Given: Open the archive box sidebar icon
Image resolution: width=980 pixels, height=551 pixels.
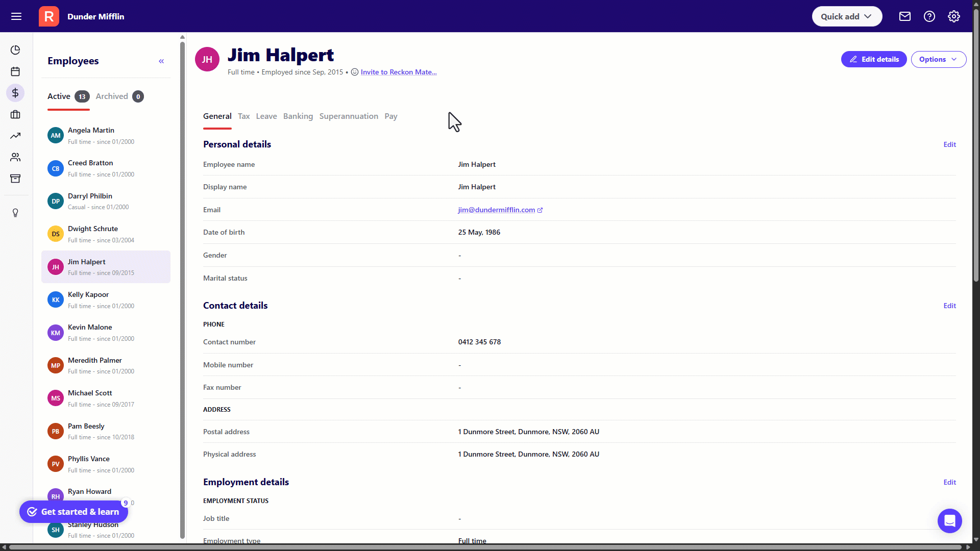Looking at the screenshot, I should point(15,179).
